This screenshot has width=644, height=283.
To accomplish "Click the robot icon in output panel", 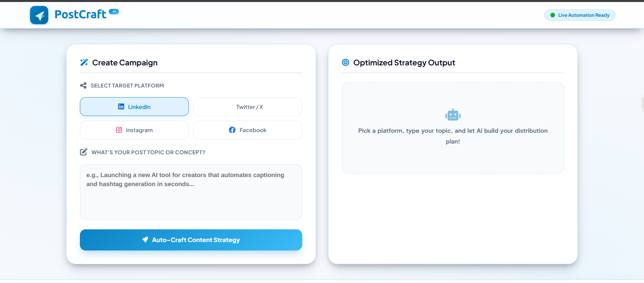I will click(x=453, y=115).
